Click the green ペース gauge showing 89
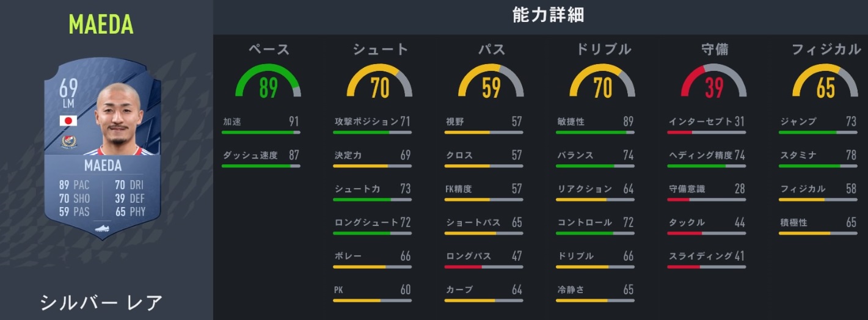The image size is (868, 320). pos(268,82)
